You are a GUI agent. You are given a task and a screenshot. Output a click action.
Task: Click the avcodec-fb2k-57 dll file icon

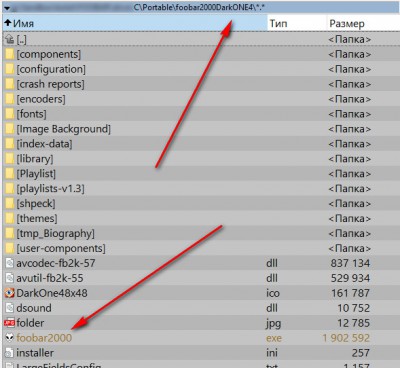pyautogui.click(x=10, y=263)
